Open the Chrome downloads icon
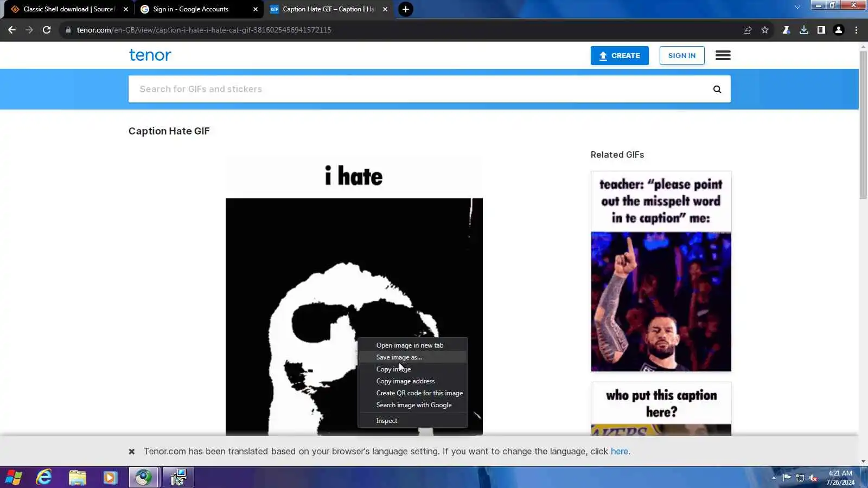868x488 pixels. [x=804, y=30]
